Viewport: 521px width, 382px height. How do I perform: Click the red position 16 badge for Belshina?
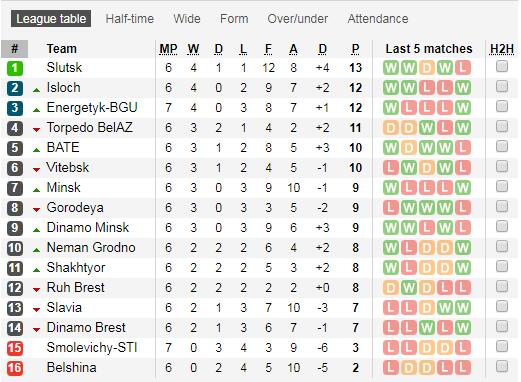pyautogui.click(x=15, y=368)
